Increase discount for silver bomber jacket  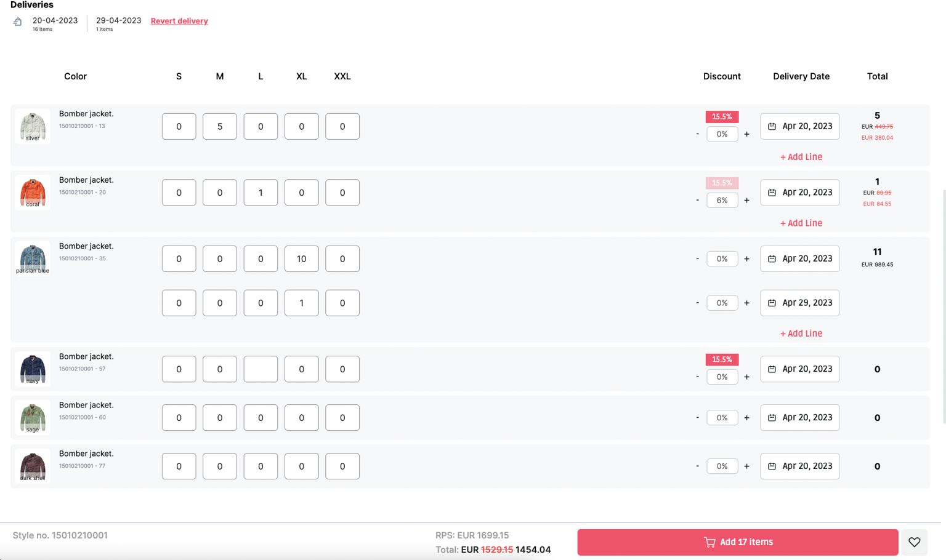[x=746, y=134]
